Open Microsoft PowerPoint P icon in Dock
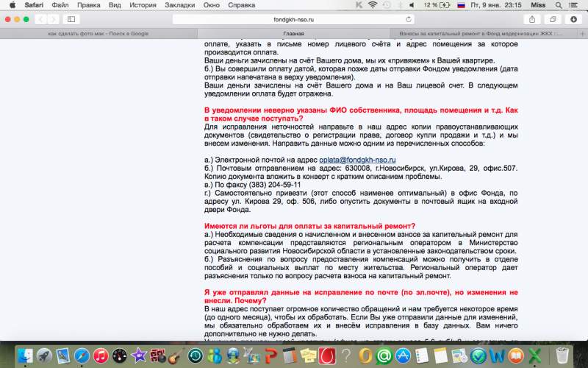 click(x=270, y=355)
